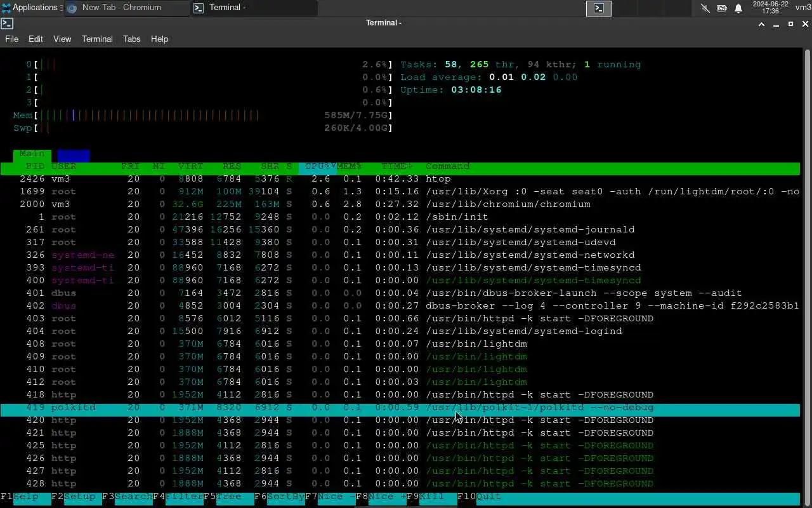Select the /sbin/init process row
This screenshot has width=812, height=508.
pos(400,217)
